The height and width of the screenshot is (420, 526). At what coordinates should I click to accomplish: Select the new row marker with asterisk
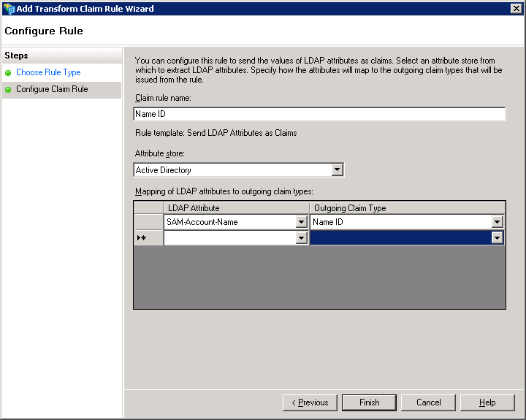pyautogui.click(x=148, y=238)
